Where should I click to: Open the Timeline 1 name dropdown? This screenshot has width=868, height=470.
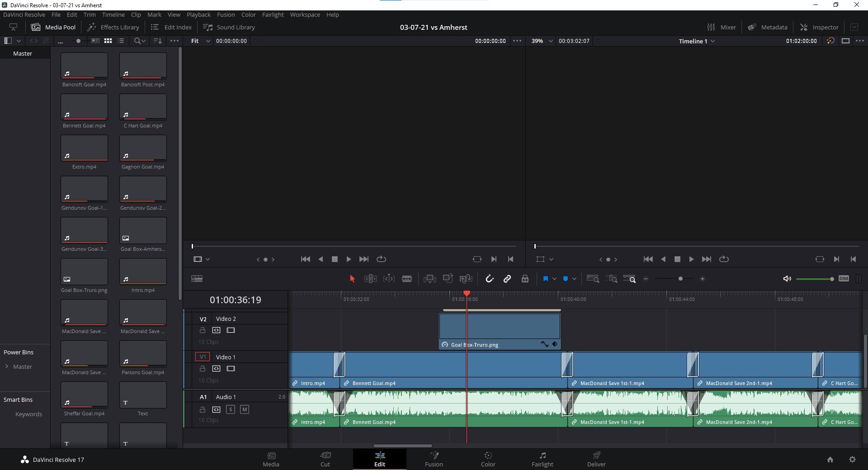click(x=697, y=41)
